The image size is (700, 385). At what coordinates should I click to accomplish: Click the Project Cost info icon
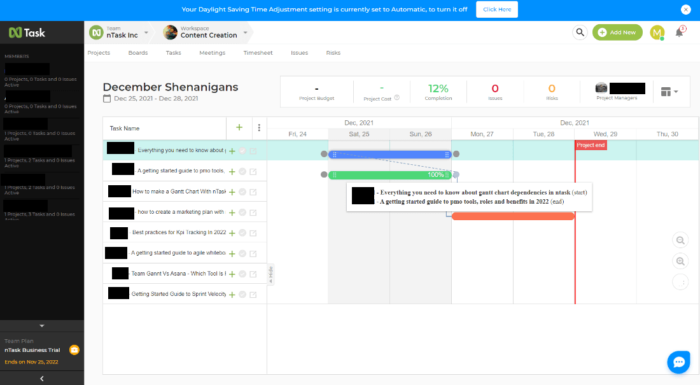(x=397, y=98)
